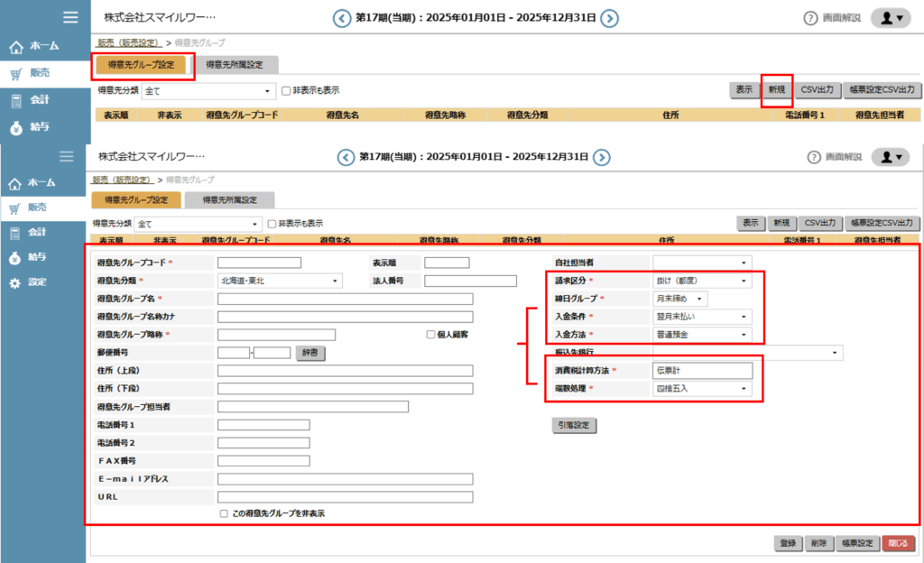
Task: Click the red 閉じる button
Action: 898,543
